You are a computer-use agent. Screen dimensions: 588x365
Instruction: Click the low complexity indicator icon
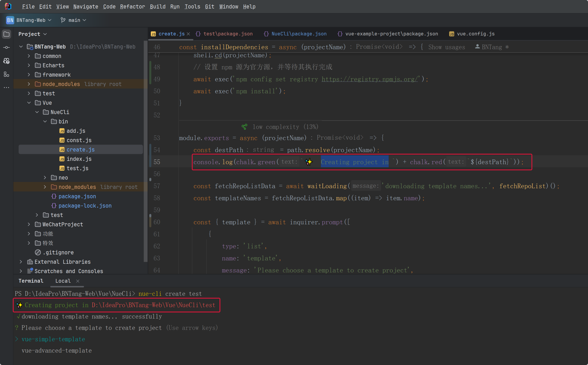click(244, 127)
